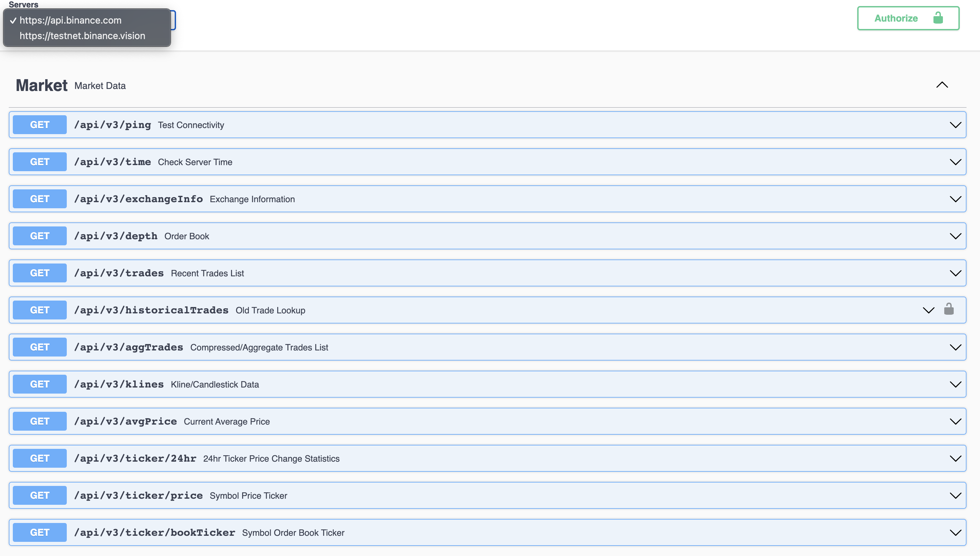Image resolution: width=980 pixels, height=556 pixels.
Task: Click the GET badge for /api/v3/ticker/bookTicker
Action: click(x=40, y=532)
